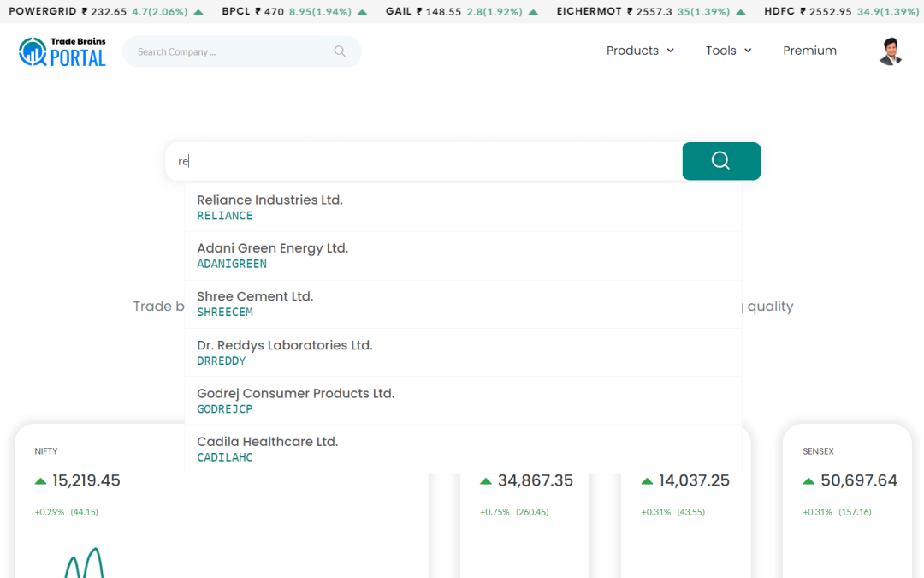Expand the Tools dropdown menu
This screenshot has height=578, width=924.
[728, 51]
